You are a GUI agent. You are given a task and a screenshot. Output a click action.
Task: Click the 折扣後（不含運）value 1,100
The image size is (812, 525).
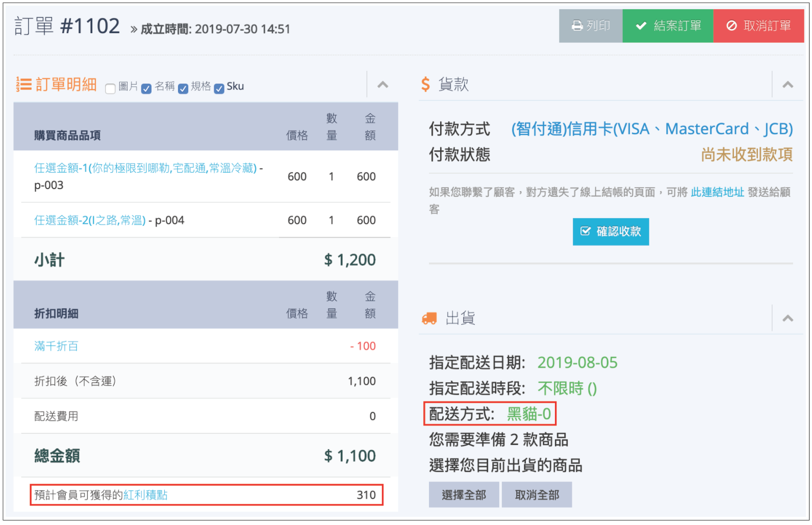[x=362, y=381]
